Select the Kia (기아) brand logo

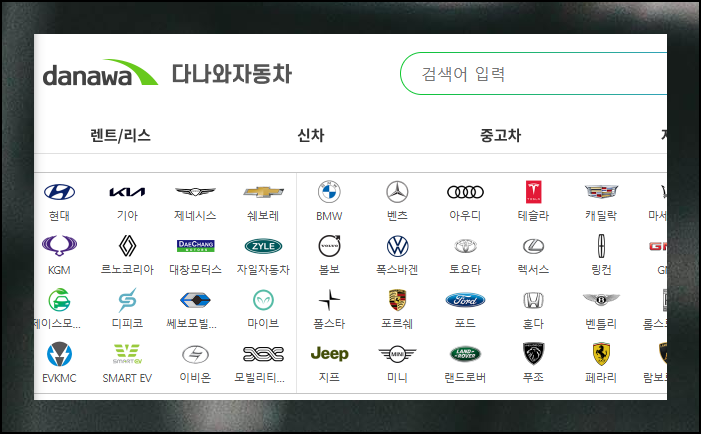tap(127, 192)
